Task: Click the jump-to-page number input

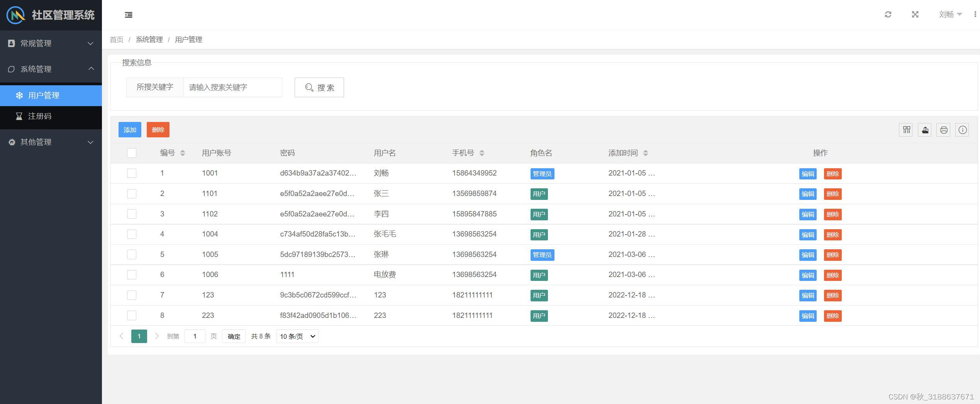Action: tap(195, 336)
